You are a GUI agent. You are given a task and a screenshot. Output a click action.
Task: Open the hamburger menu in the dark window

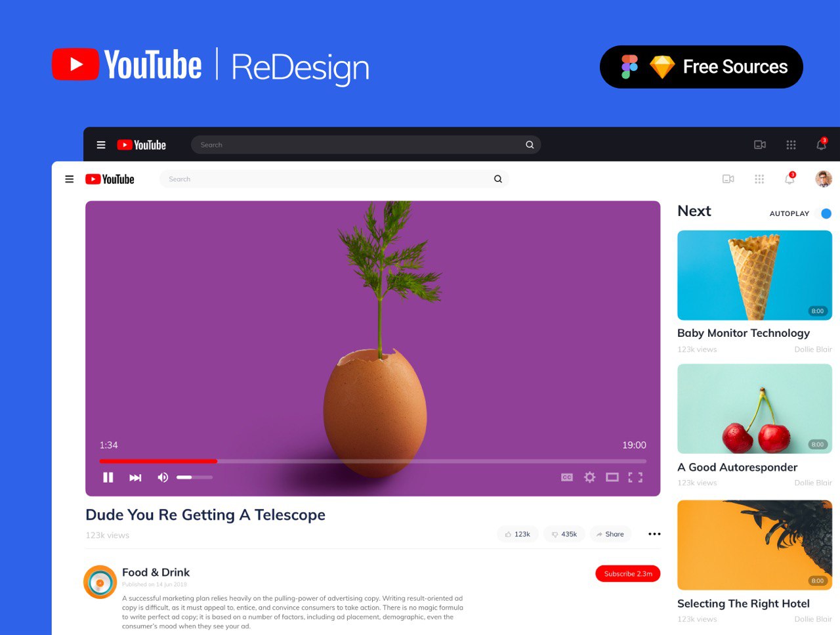pos(101,145)
